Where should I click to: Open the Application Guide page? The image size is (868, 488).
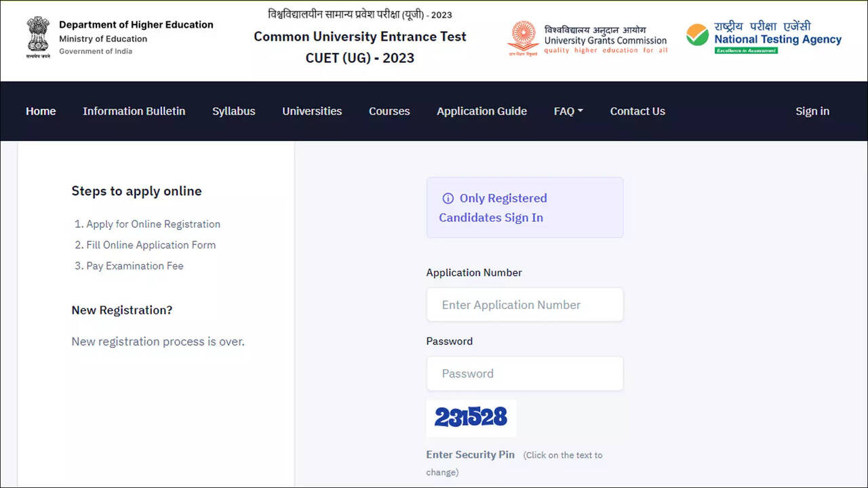(x=481, y=111)
